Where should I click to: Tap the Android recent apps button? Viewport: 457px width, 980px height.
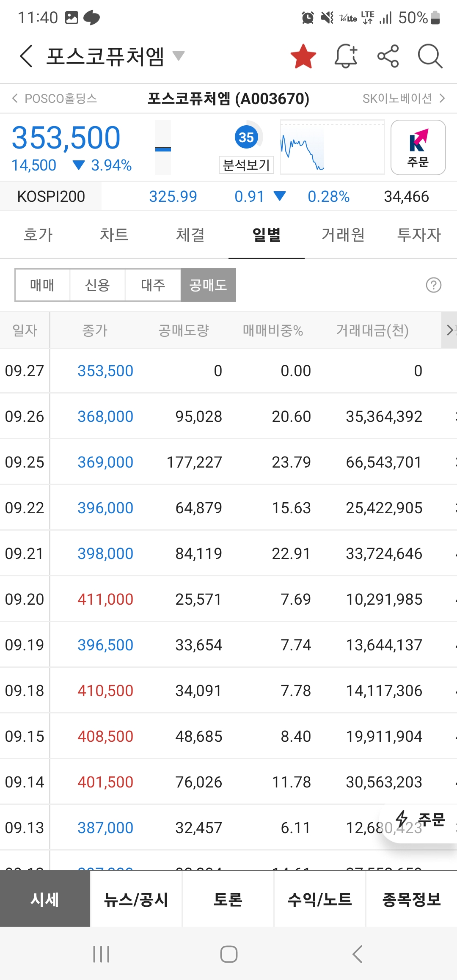[x=101, y=954]
